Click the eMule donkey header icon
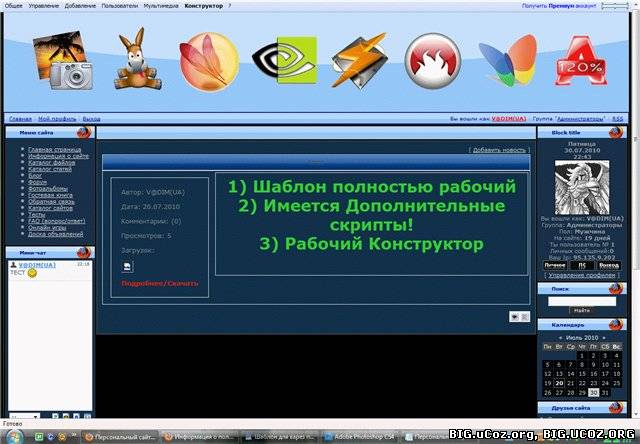 (x=138, y=59)
